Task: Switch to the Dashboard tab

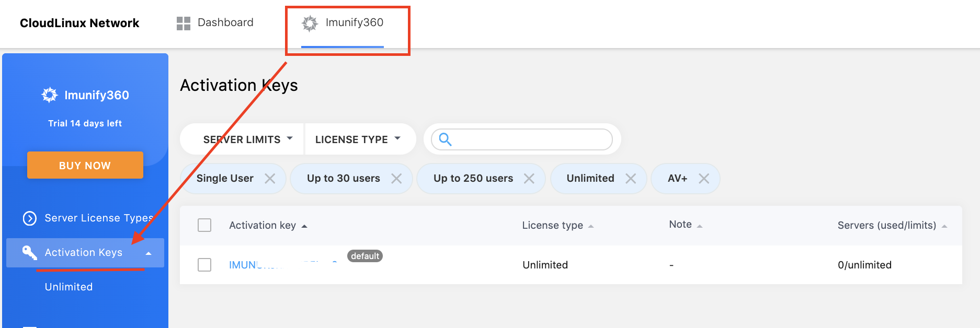Action: tap(225, 22)
